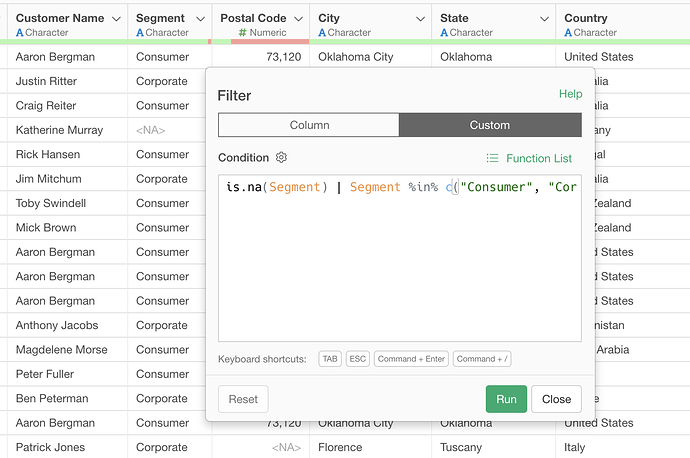This screenshot has width=690, height=458.
Task: Reset the filter condition
Action: coord(243,399)
